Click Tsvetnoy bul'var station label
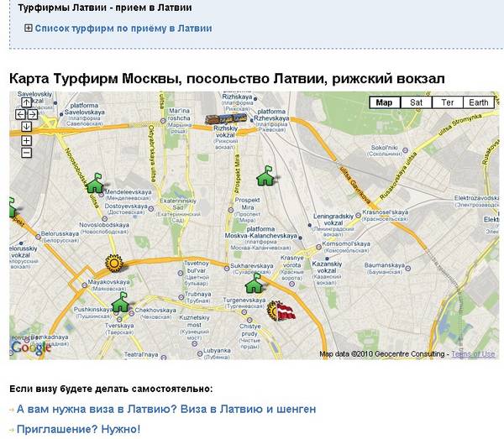Screen dimensions: 504x439 click(x=197, y=274)
